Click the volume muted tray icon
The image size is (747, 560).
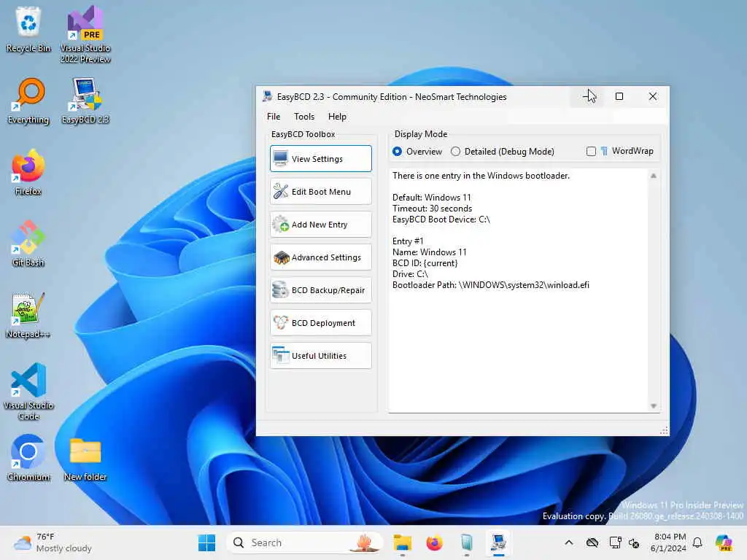(634, 542)
